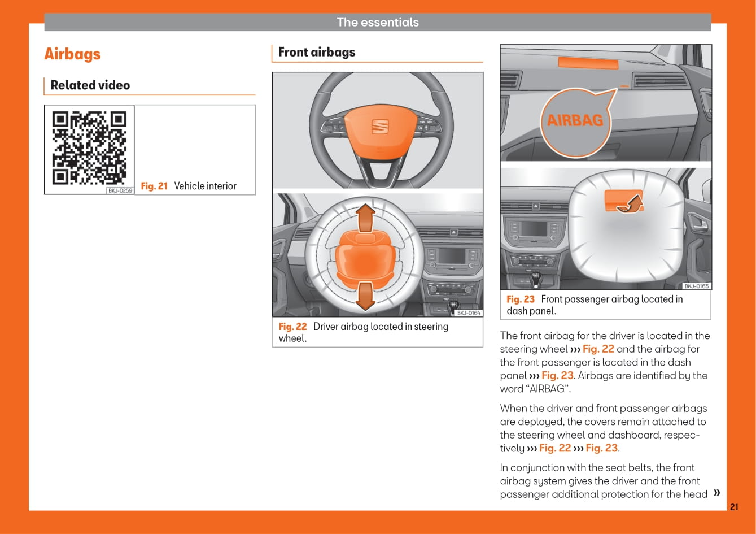Open Fig. 22 link after "steering wheel" text
This screenshot has height=534, width=756.
(598, 349)
